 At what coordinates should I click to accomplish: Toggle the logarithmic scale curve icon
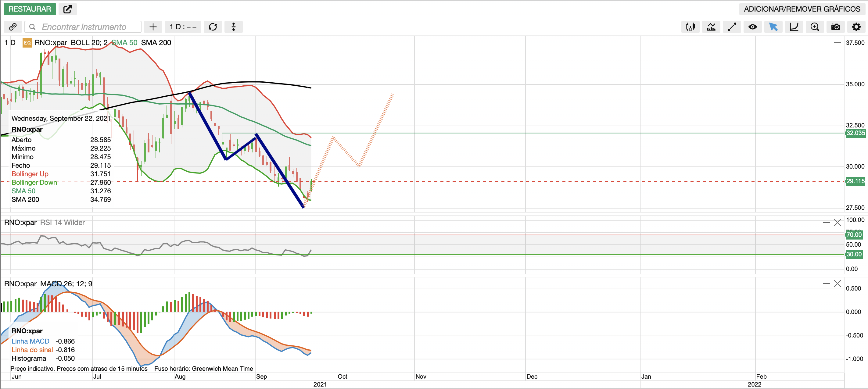tap(794, 27)
